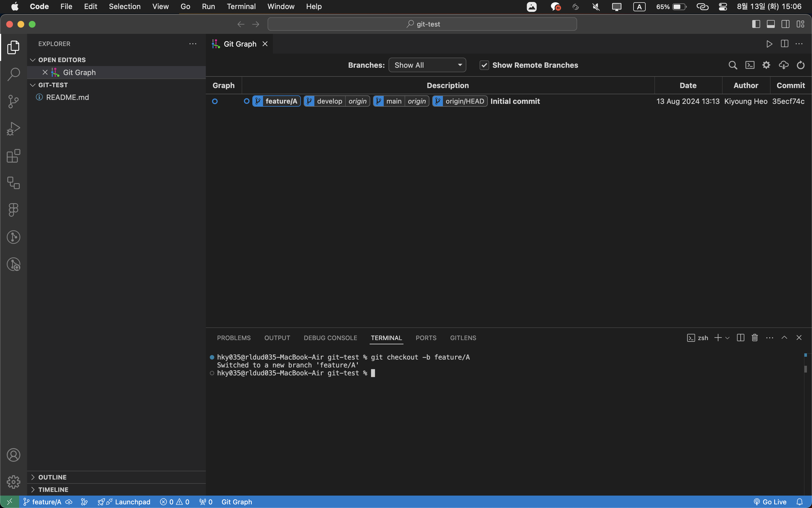Click errors and warnings count in status bar
This screenshot has width=812, height=508.
(x=175, y=502)
